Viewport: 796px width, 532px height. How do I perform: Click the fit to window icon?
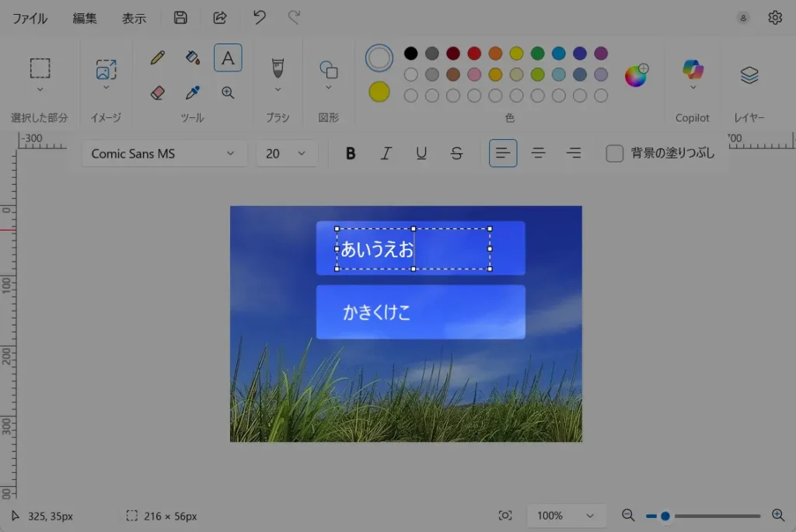click(x=505, y=516)
